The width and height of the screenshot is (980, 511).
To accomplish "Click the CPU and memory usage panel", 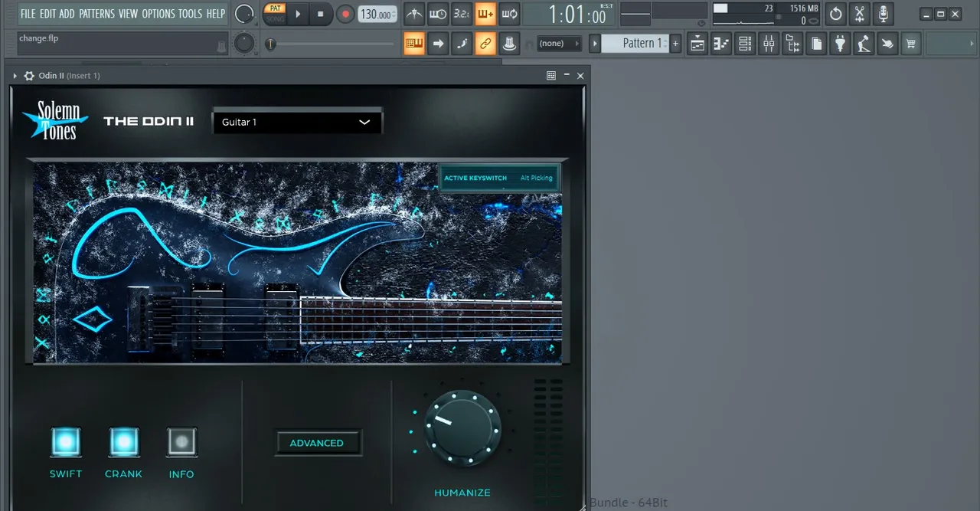I will [x=766, y=14].
